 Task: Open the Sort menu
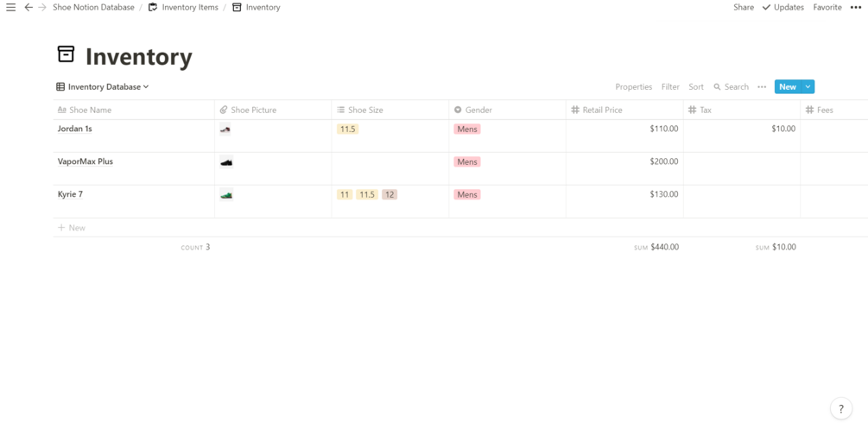click(x=696, y=87)
